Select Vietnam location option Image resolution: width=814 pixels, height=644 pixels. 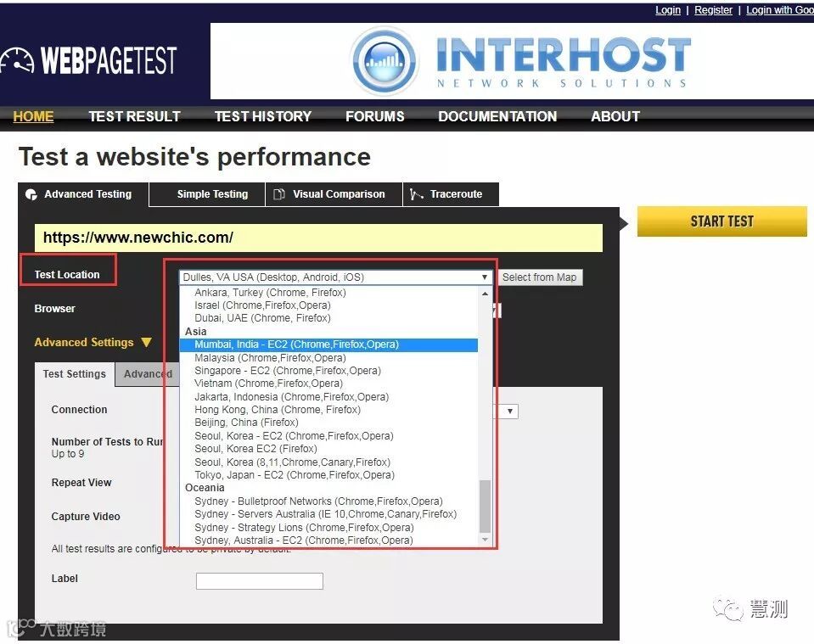[328, 384]
